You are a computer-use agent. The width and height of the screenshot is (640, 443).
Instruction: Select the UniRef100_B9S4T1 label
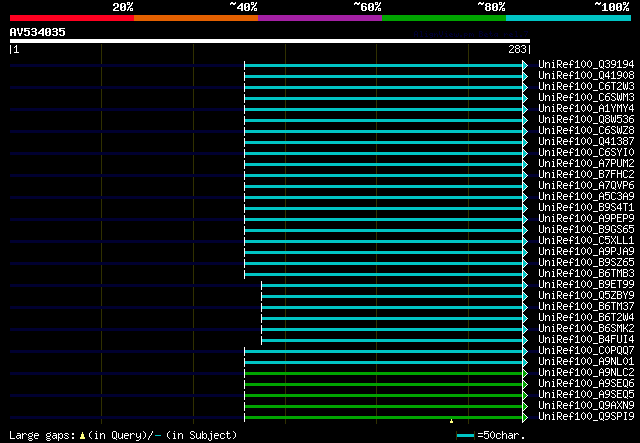tap(586, 208)
